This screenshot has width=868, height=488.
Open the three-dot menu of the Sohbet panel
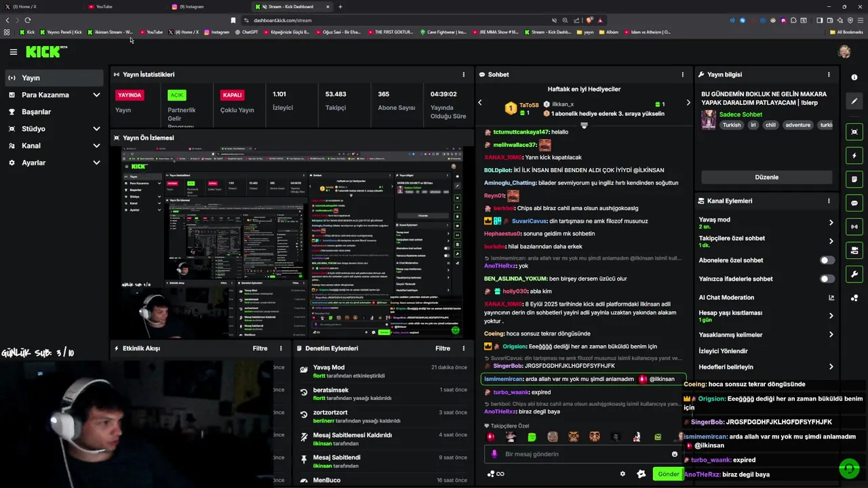click(x=683, y=75)
